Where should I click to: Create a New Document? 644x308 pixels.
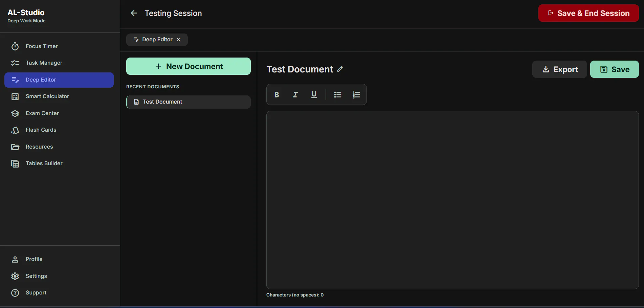188,66
